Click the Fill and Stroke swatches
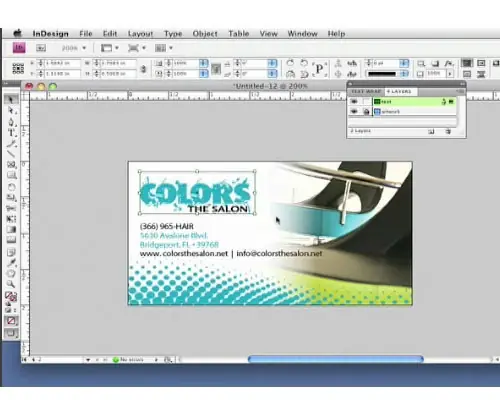Screen dimensions: 500x400 point(11,296)
